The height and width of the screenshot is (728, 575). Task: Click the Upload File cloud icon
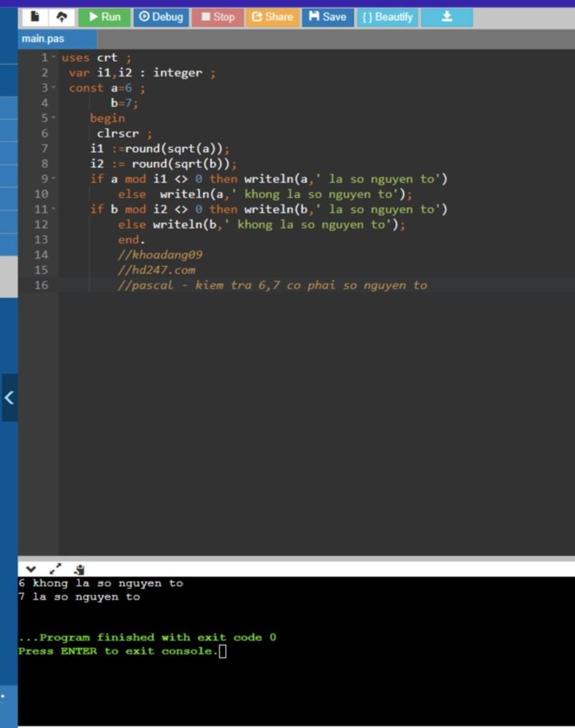pos(62,17)
